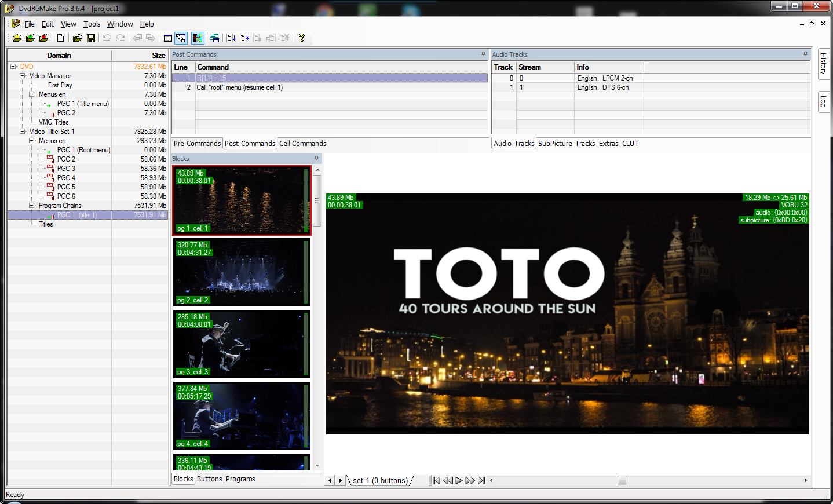The height and width of the screenshot is (504, 833).
Task: Open the History side panel
Action: pos(823,63)
